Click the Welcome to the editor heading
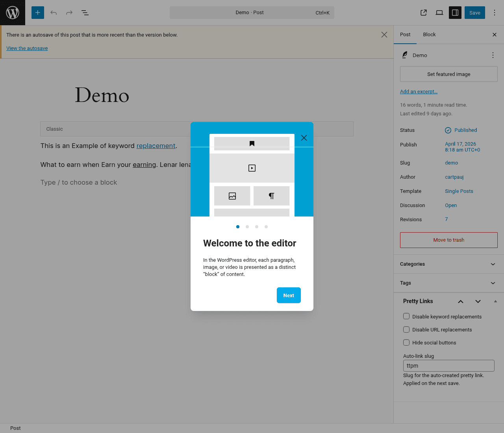 [250, 243]
